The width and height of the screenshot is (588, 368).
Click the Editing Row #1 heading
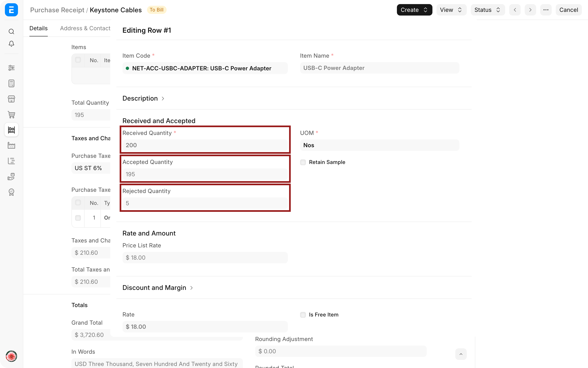coord(147,30)
